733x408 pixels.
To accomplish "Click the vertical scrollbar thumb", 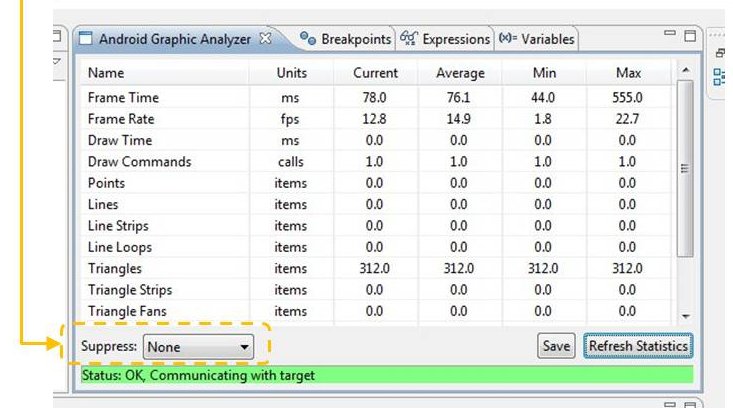I will pyautogui.click(x=685, y=168).
